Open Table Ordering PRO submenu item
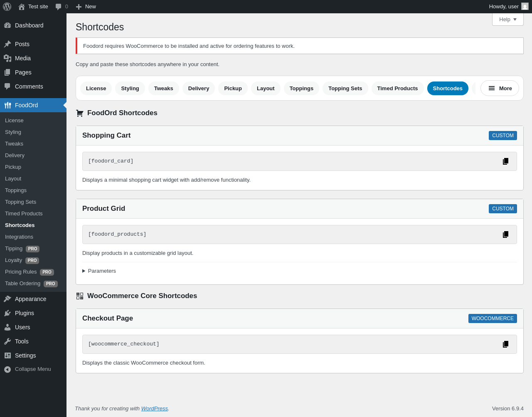Screen dimensions: 532x417 (x=33, y=284)
